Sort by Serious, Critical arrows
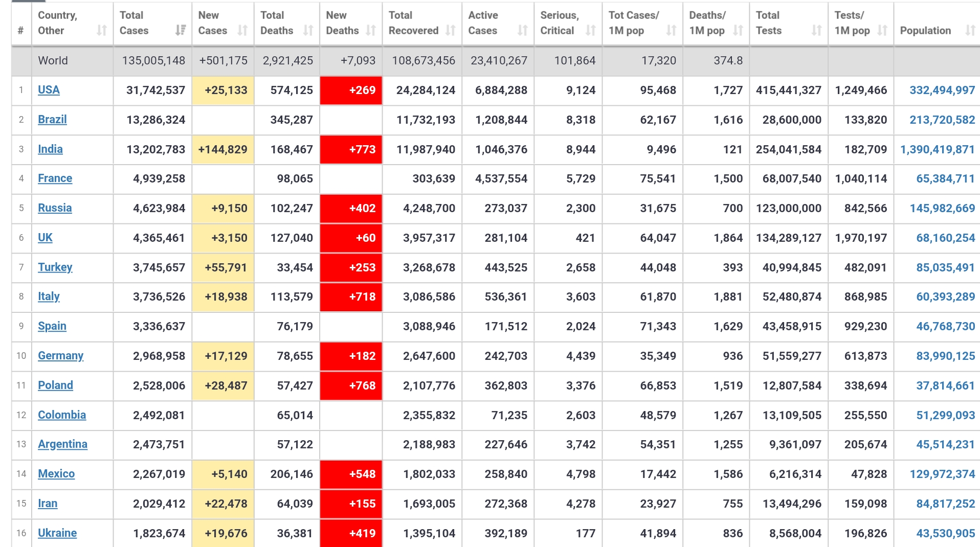Screen dimensions: 980x547 coord(591,31)
